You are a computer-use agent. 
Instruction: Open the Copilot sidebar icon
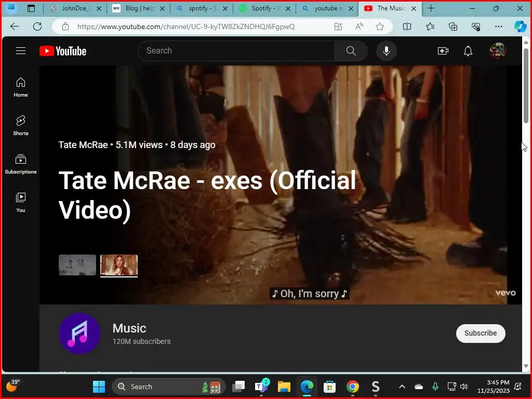[x=520, y=26]
